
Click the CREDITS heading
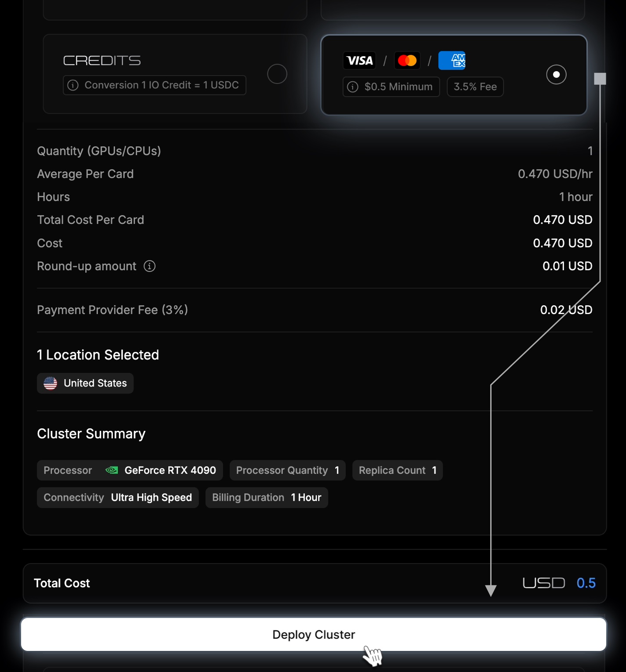102,61
